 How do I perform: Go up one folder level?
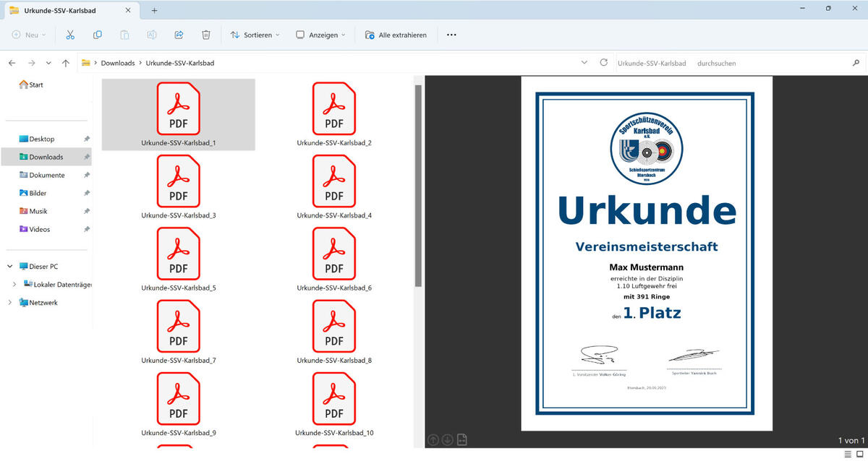point(66,63)
